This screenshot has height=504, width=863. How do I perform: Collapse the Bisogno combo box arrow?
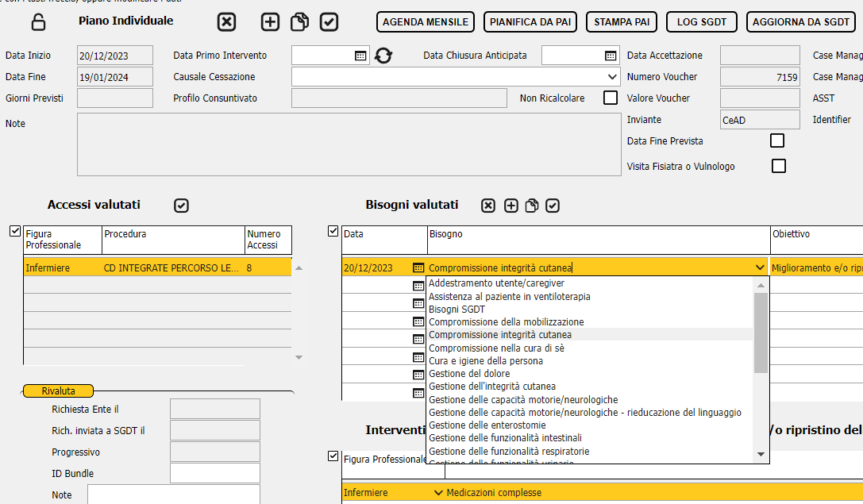click(760, 268)
